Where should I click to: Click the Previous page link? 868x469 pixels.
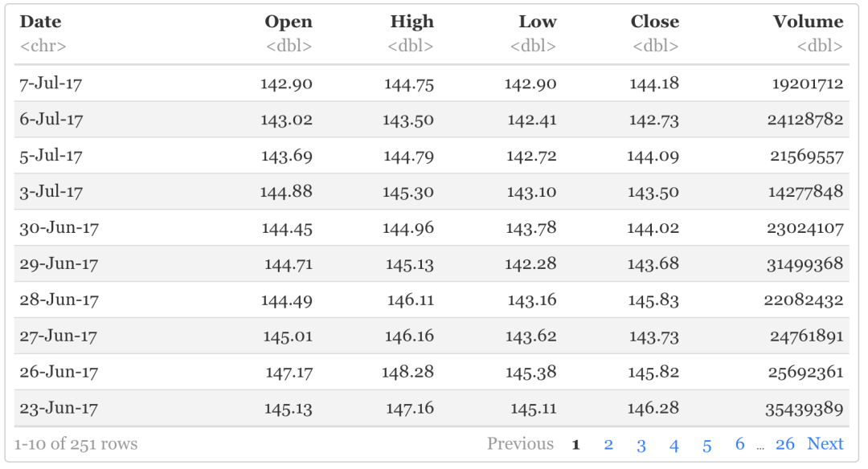520,444
